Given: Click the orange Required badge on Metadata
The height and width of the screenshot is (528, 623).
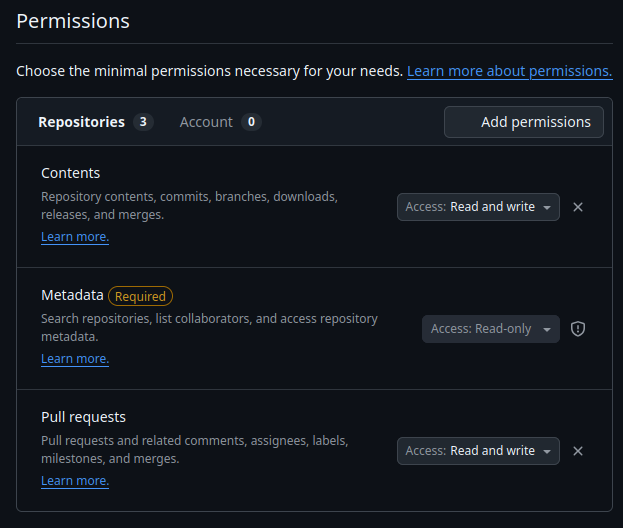Looking at the screenshot, I should [x=140, y=296].
